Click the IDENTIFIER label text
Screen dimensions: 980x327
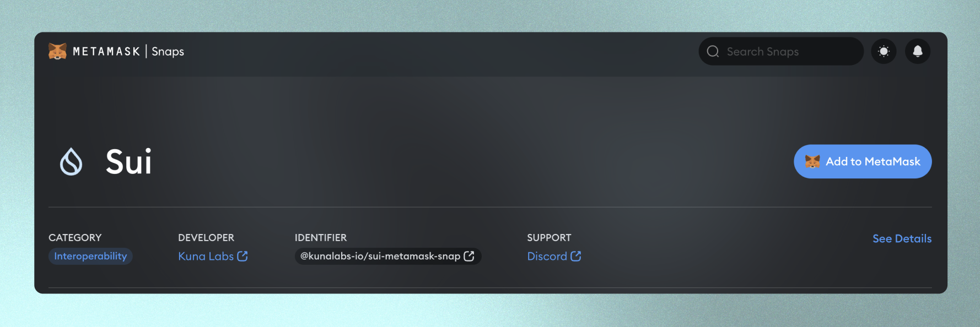click(x=321, y=238)
